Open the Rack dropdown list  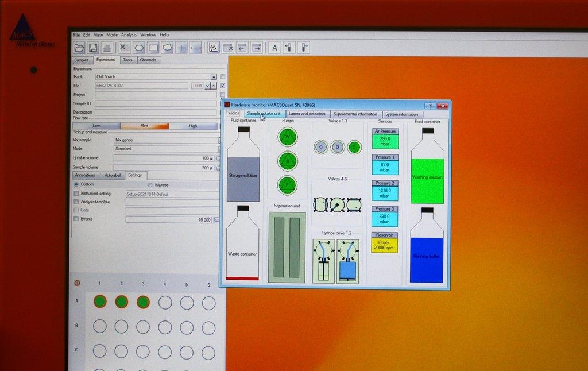point(214,76)
